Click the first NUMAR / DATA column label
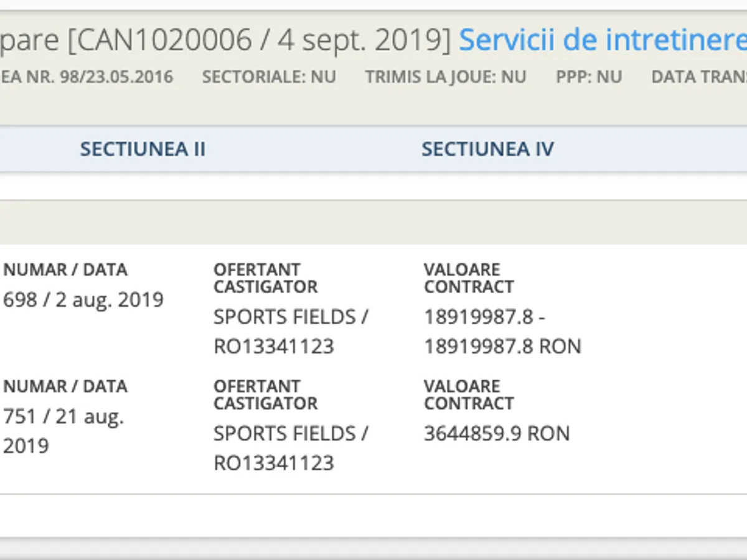Screen dimensions: 747x560 coord(65,270)
